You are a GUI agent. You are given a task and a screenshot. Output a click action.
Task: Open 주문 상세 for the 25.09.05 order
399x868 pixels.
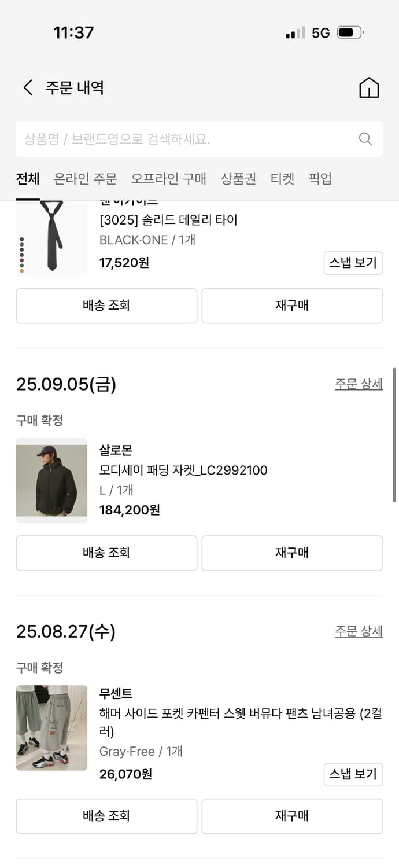tap(359, 384)
